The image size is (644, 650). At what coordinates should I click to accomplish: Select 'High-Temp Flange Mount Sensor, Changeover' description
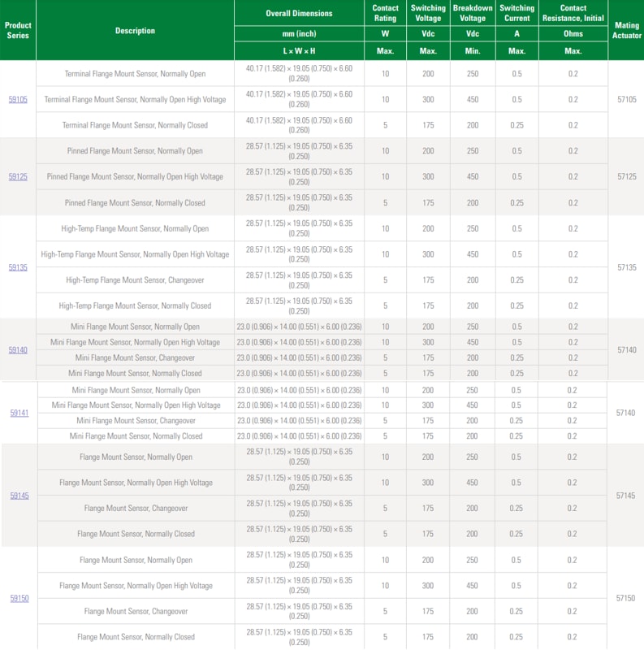pyautogui.click(x=135, y=280)
